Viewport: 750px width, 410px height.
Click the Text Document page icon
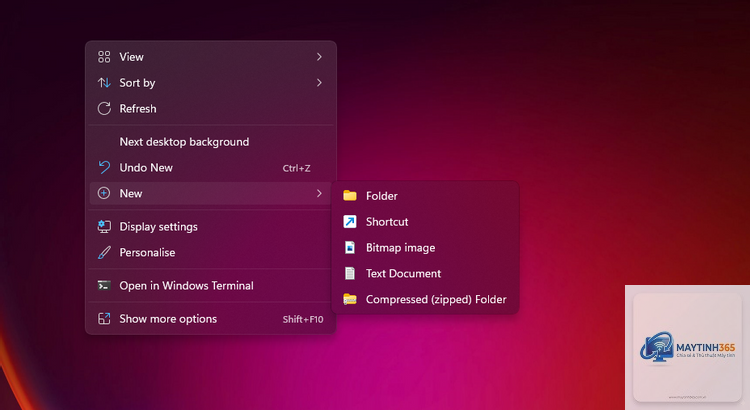[x=350, y=273]
